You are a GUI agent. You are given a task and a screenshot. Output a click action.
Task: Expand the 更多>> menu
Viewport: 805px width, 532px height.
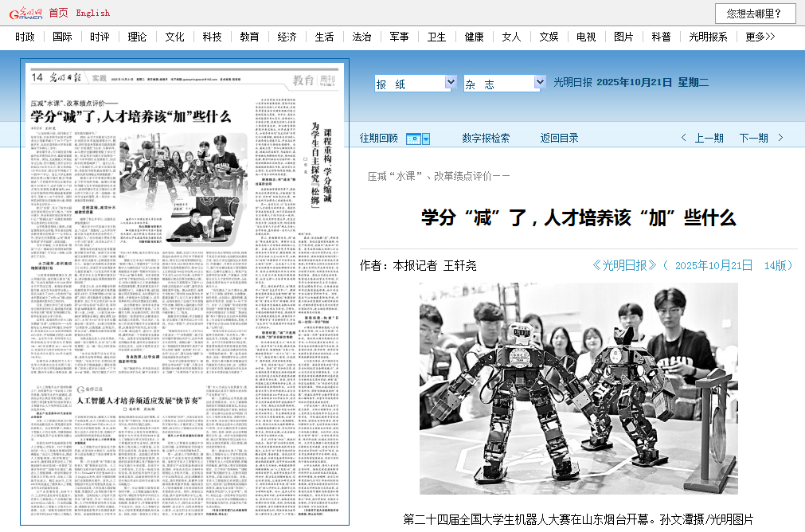(760, 37)
